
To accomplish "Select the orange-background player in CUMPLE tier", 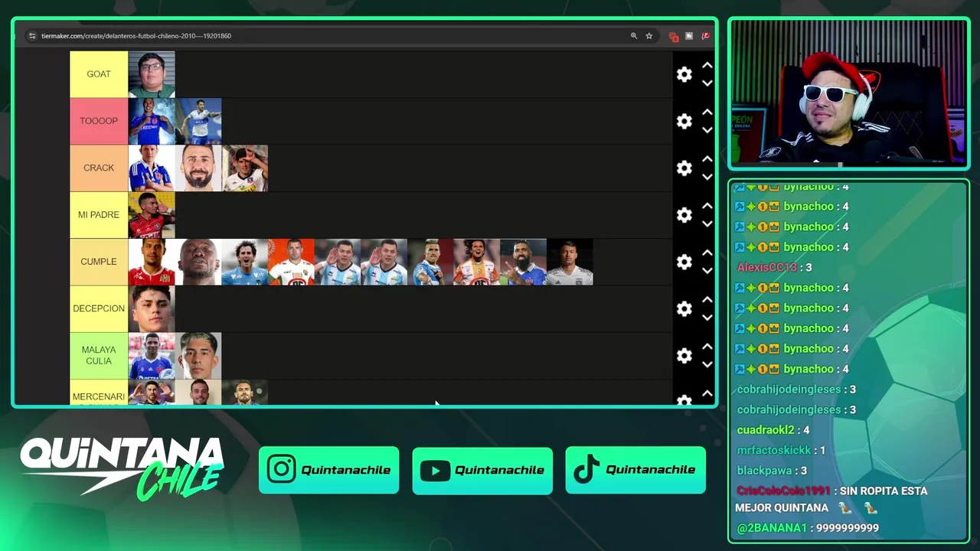I will pyautogui.click(x=291, y=262).
